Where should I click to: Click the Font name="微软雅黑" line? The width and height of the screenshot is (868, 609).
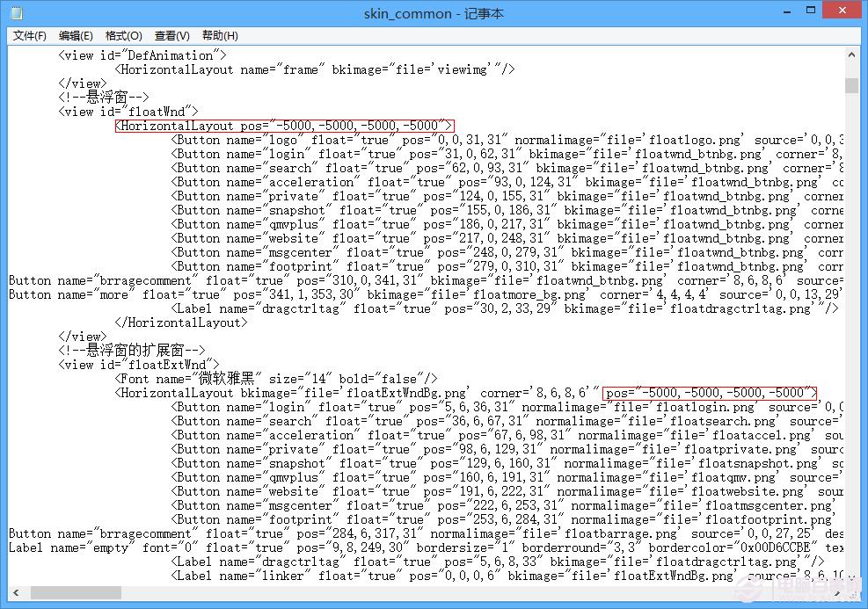click(276, 379)
